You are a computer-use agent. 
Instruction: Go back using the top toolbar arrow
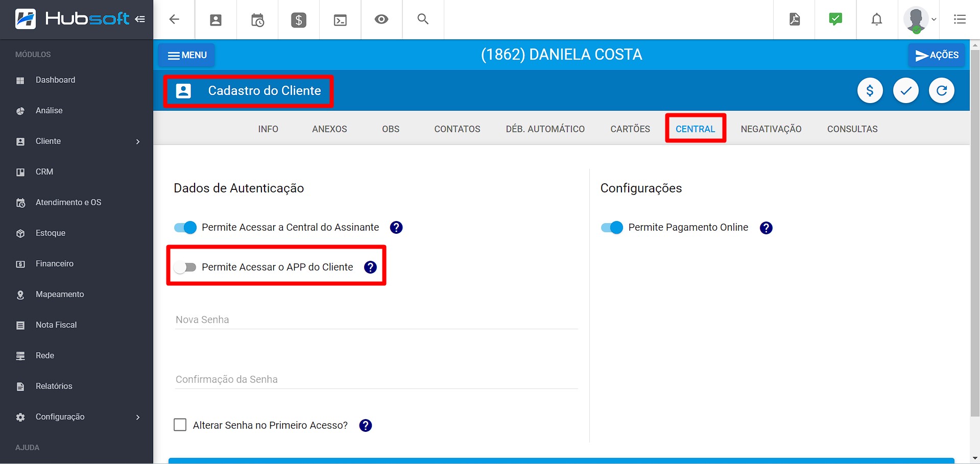coord(174,19)
